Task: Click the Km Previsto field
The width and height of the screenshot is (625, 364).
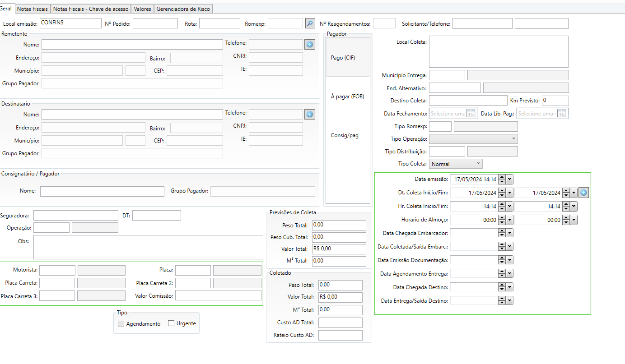Action: tap(555, 101)
